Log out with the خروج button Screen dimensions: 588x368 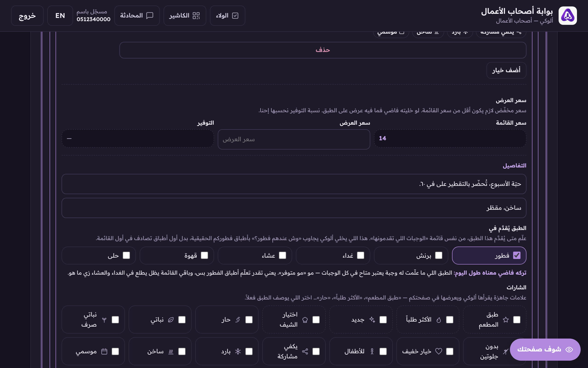[27, 16]
